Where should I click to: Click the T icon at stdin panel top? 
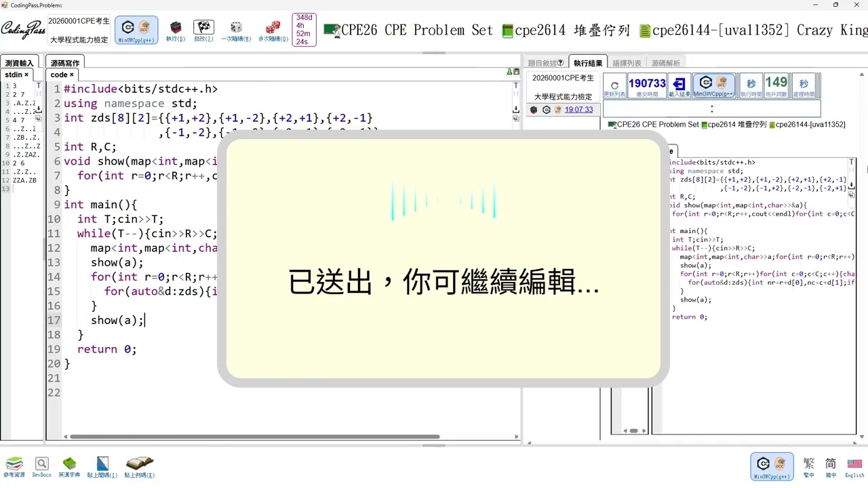pyautogui.click(x=39, y=87)
